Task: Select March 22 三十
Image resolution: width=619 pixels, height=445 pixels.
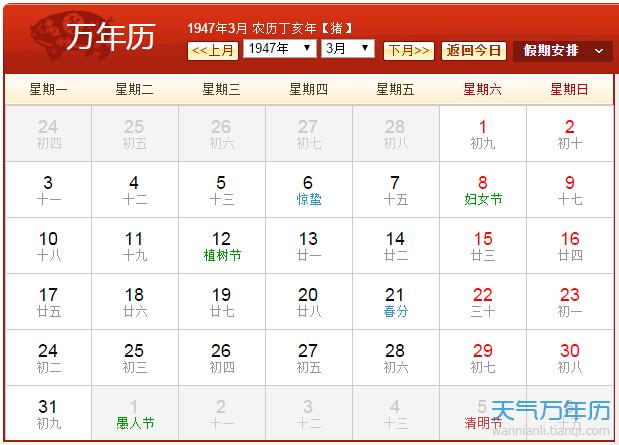Action: click(x=483, y=302)
